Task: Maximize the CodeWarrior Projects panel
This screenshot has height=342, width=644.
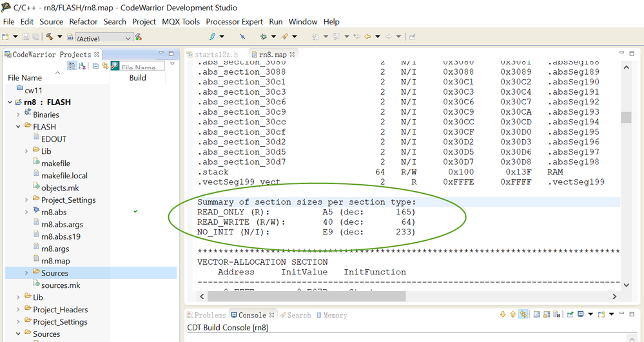Action: [171, 53]
